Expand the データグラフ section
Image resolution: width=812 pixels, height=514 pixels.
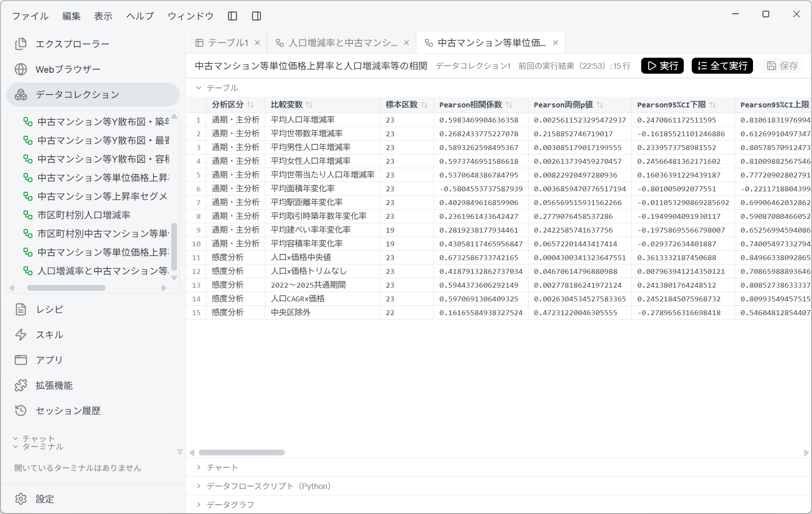[x=199, y=505]
